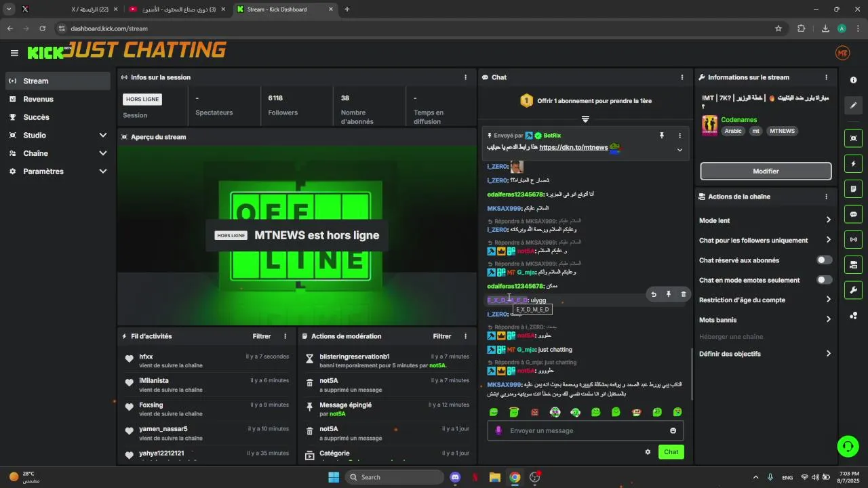Viewport: 868px width, 488px height.
Task: Click the lightning bolt icon in right rail
Action: point(853,163)
